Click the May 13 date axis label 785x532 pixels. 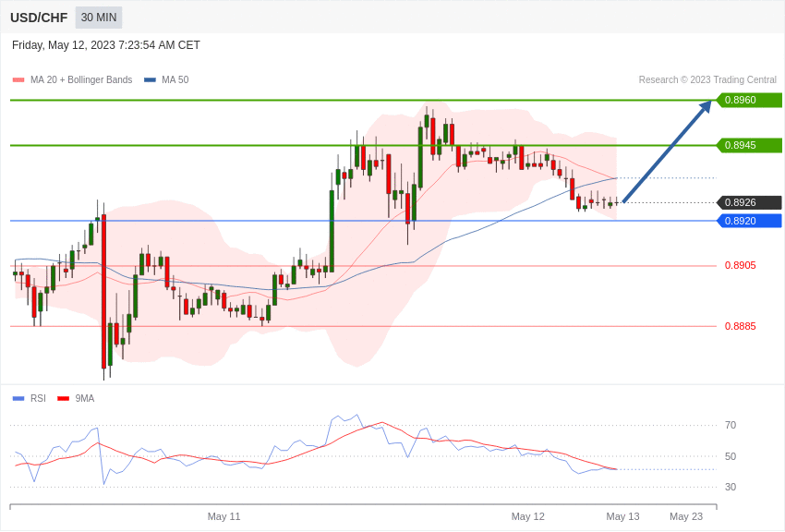click(x=622, y=516)
